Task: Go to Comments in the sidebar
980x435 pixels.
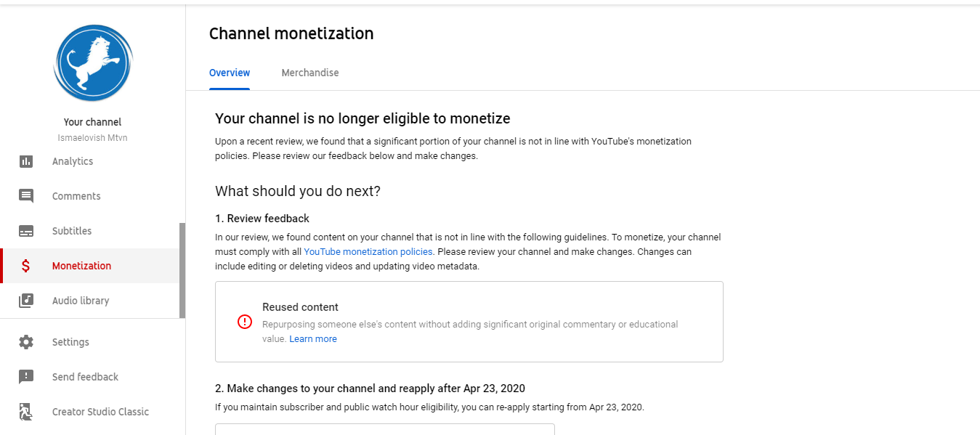Action: point(76,196)
